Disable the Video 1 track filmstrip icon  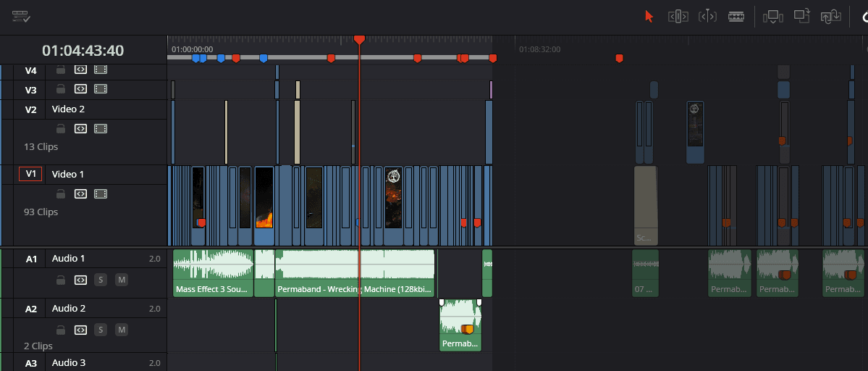101,193
